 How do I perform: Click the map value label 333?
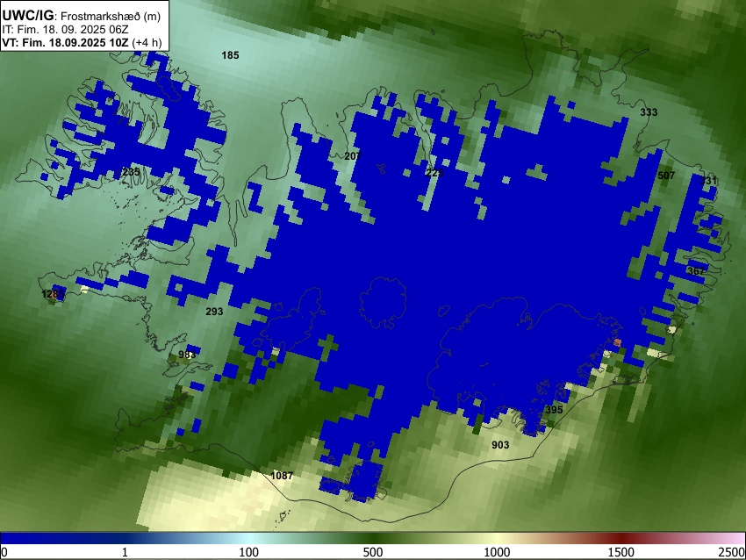pos(649,112)
